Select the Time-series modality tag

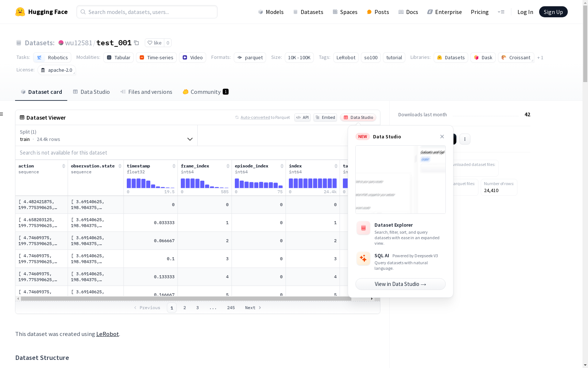tap(156, 57)
